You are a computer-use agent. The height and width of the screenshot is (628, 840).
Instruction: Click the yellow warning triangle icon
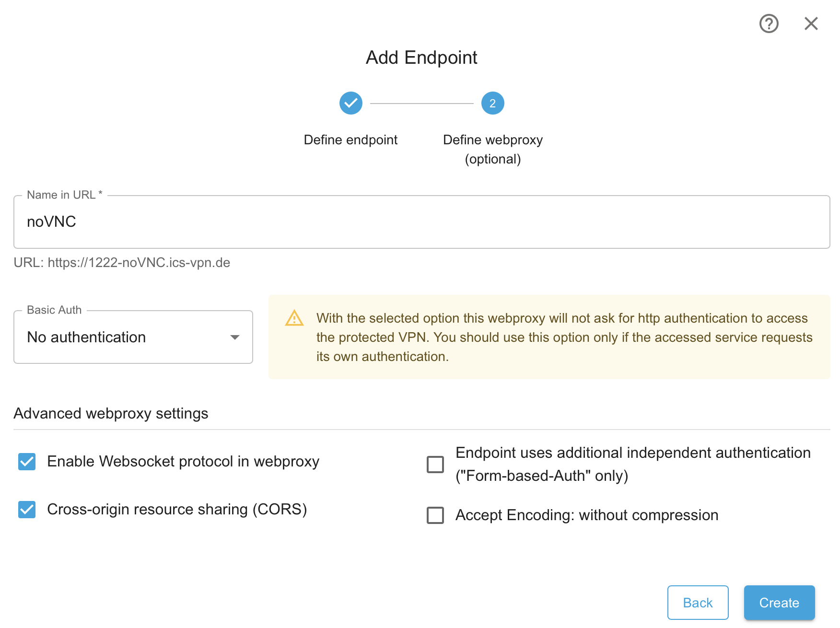click(294, 318)
